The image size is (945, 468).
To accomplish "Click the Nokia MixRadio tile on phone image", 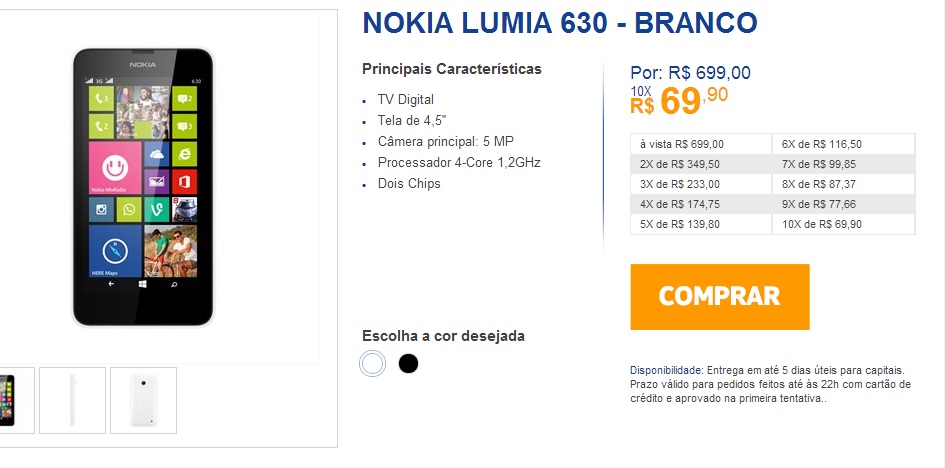I will 114,167.
